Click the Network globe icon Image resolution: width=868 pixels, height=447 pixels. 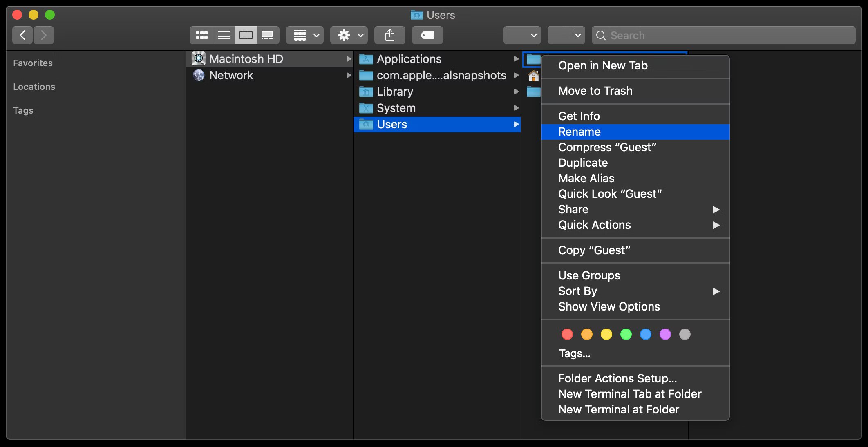pyautogui.click(x=199, y=75)
